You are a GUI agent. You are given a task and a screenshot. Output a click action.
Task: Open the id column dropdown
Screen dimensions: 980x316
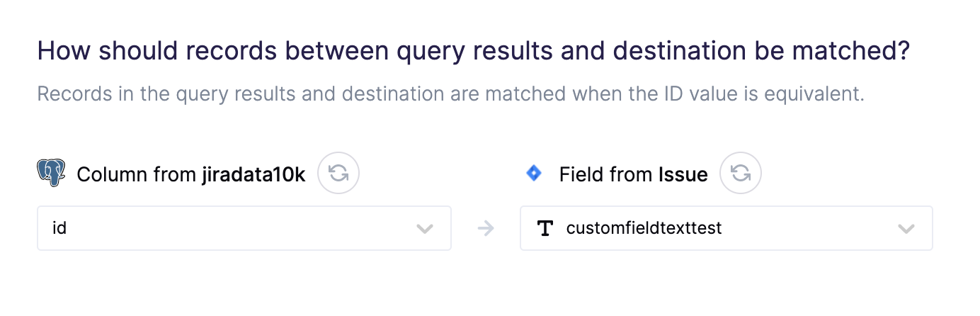(x=244, y=228)
